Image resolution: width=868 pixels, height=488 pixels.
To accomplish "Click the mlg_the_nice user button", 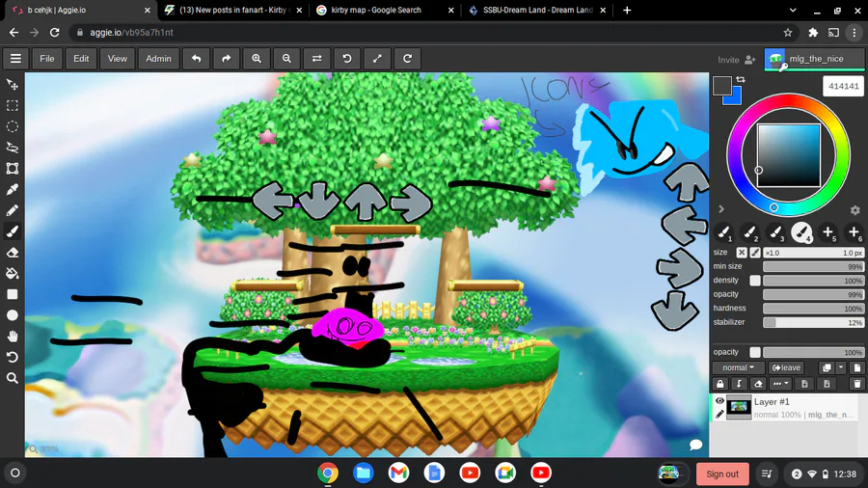I will (x=814, y=59).
